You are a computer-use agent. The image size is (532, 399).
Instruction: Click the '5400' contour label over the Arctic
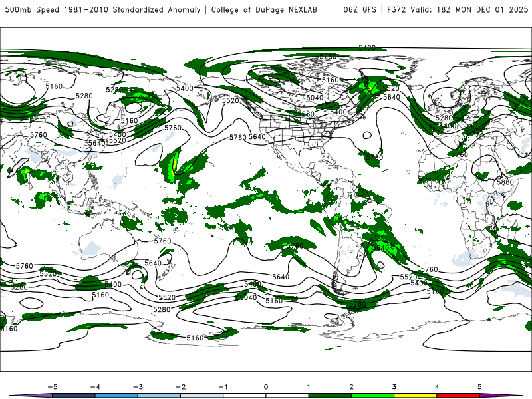(367, 47)
